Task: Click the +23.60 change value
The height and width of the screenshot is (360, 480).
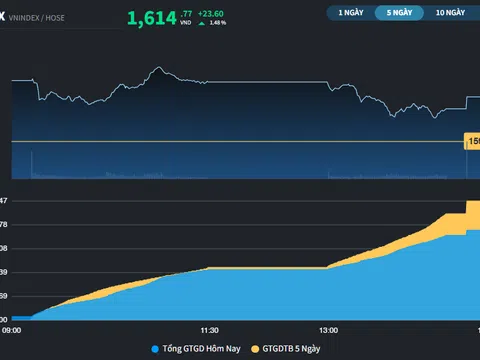Action: (211, 14)
